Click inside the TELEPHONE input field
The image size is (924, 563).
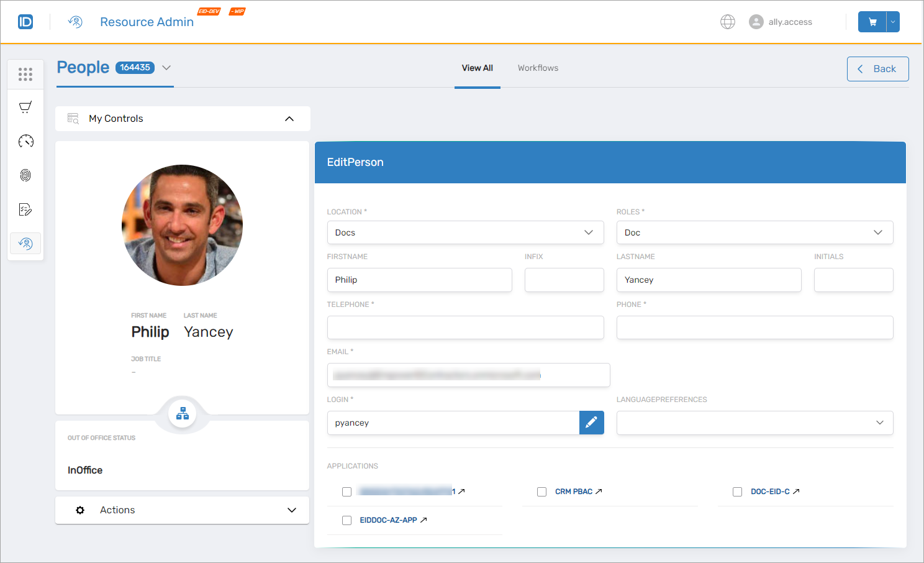tap(465, 327)
